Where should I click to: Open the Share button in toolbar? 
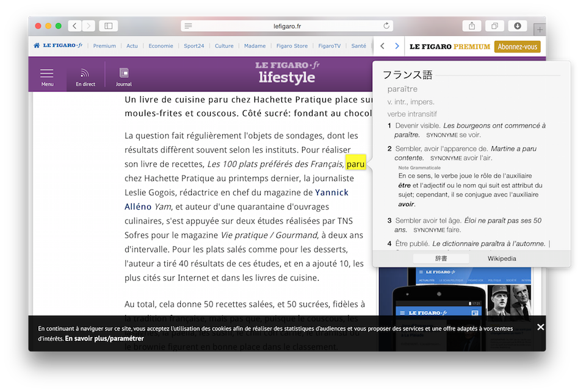click(x=472, y=26)
